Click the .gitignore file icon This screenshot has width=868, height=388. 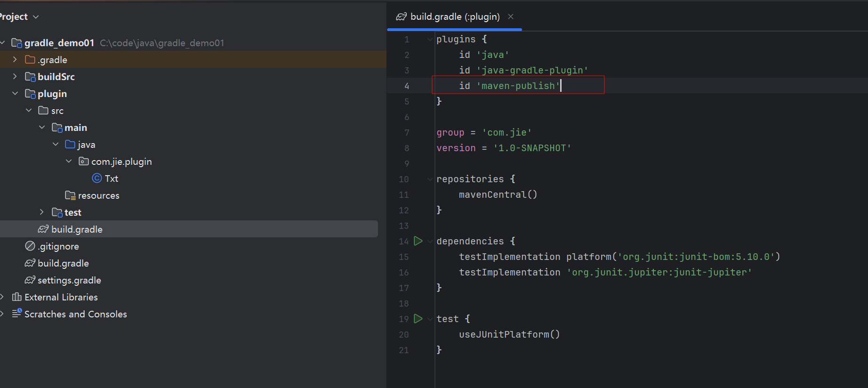click(30, 246)
